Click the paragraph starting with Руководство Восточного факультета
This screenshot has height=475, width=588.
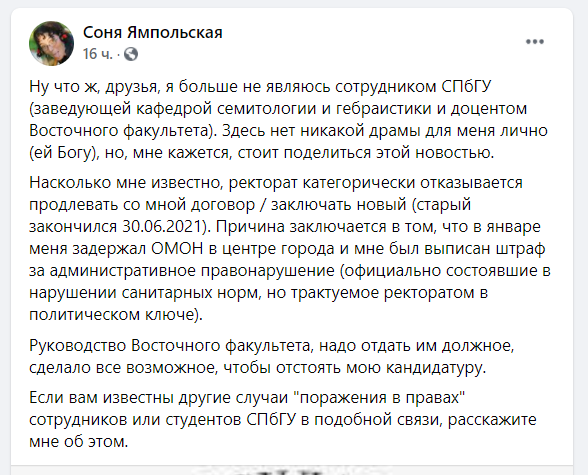[272, 357]
